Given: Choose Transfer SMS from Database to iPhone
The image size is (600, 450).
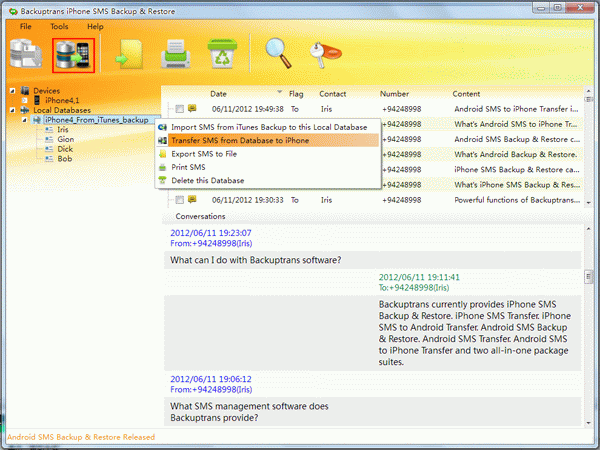Looking at the screenshot, I should 268,140.
